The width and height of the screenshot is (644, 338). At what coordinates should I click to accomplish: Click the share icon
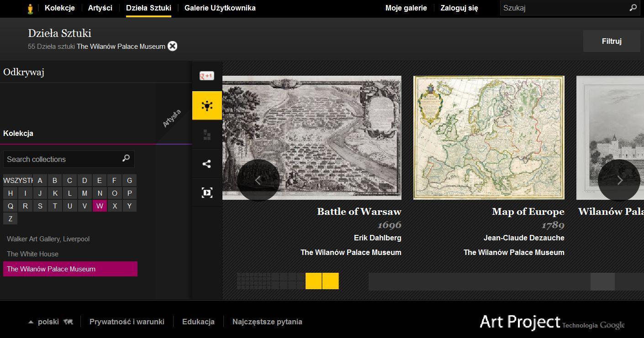(207, 164)
